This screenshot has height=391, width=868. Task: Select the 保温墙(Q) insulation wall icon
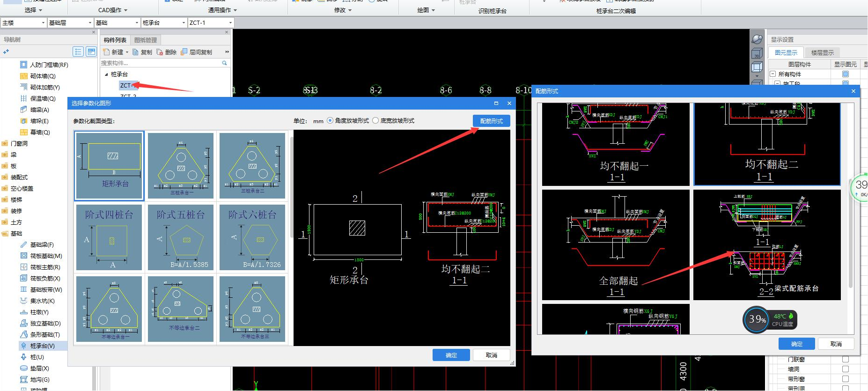[x=24, y=98]
